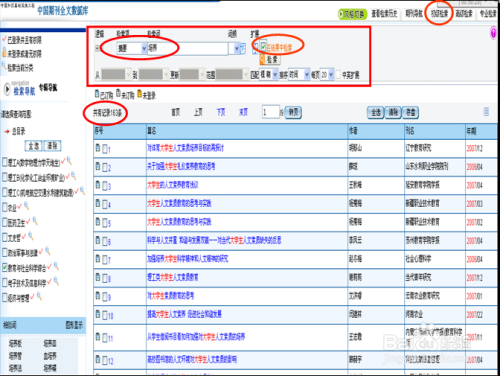Click the 检索 search button

click(x=270, y=60)
